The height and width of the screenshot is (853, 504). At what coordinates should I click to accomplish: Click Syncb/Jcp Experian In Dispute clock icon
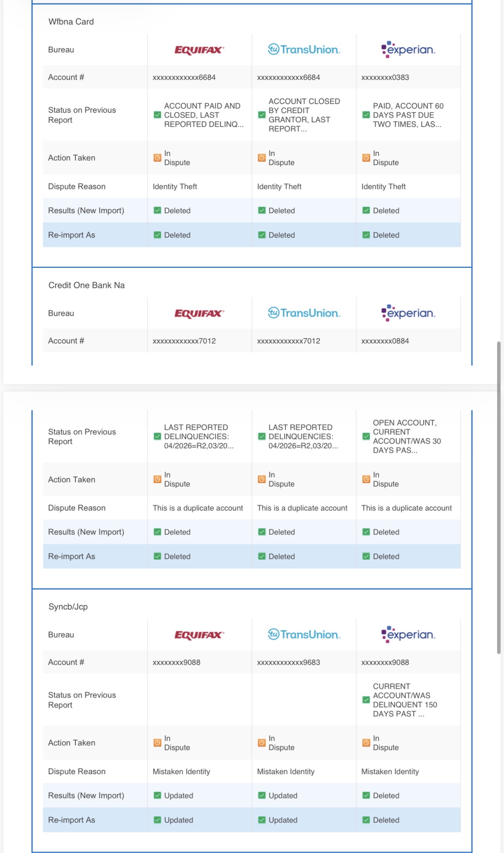366,743
